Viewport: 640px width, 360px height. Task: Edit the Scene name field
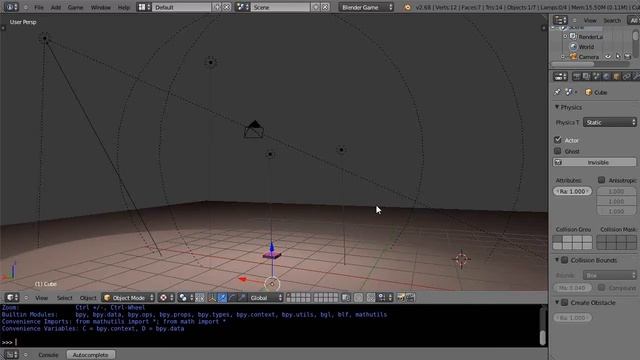[281, 7]
